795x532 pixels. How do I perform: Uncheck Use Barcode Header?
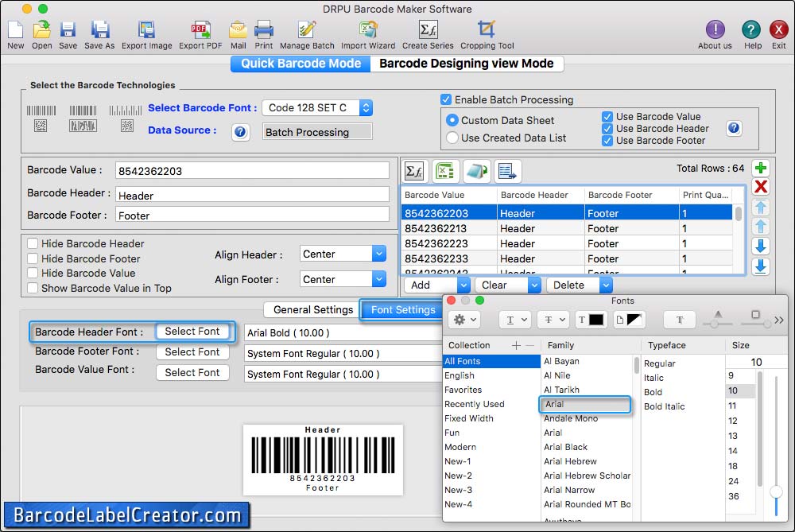click(607, 128)
